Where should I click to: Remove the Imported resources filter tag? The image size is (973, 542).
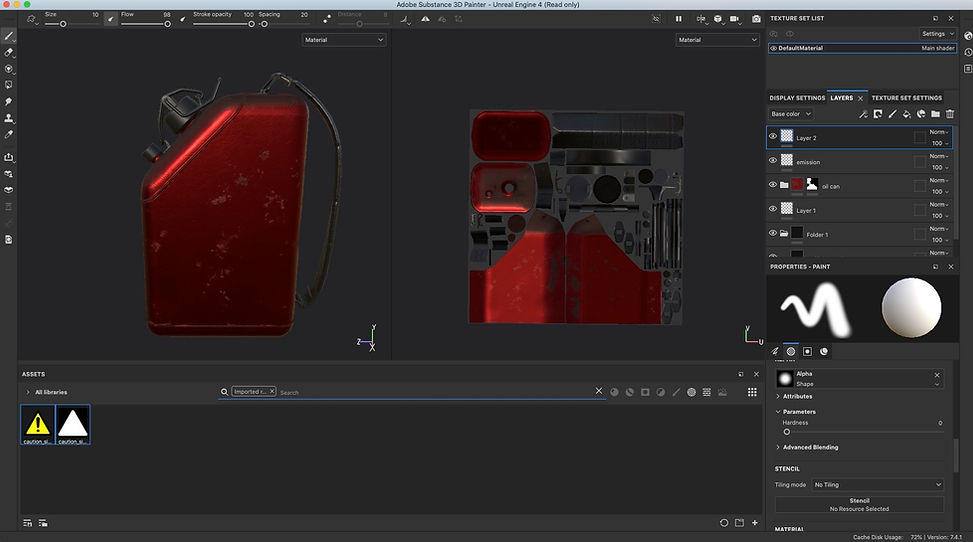pyautogui.click(x=272, y=391)
